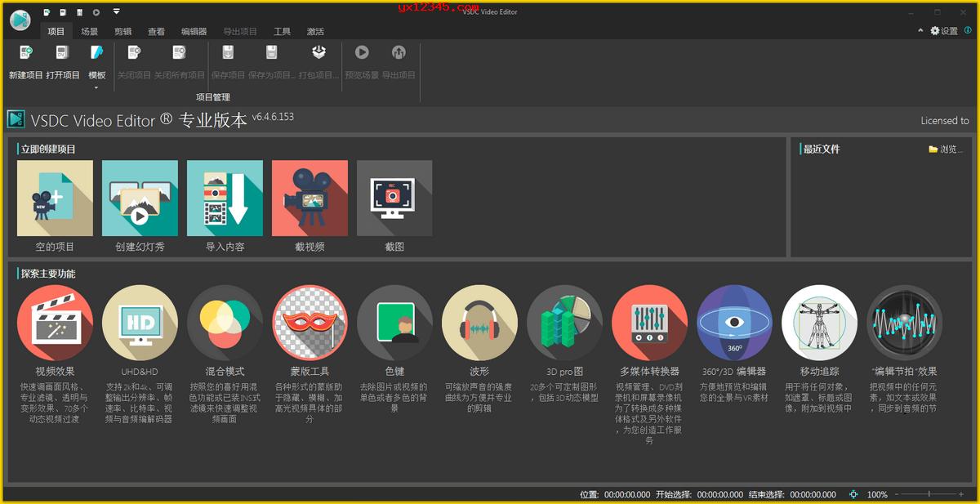Launch 移动追踪 motion tracking
The width and height of the screenshot is (980, 504).
coord(819,322)
